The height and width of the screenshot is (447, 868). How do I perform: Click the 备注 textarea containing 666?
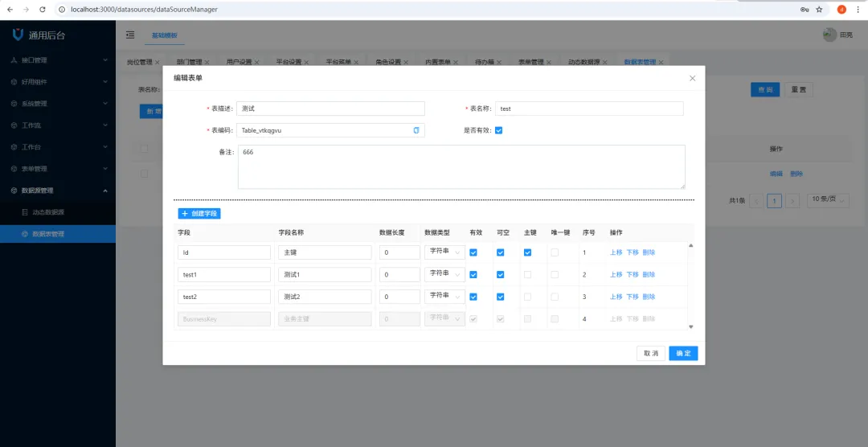coord(461,166)
